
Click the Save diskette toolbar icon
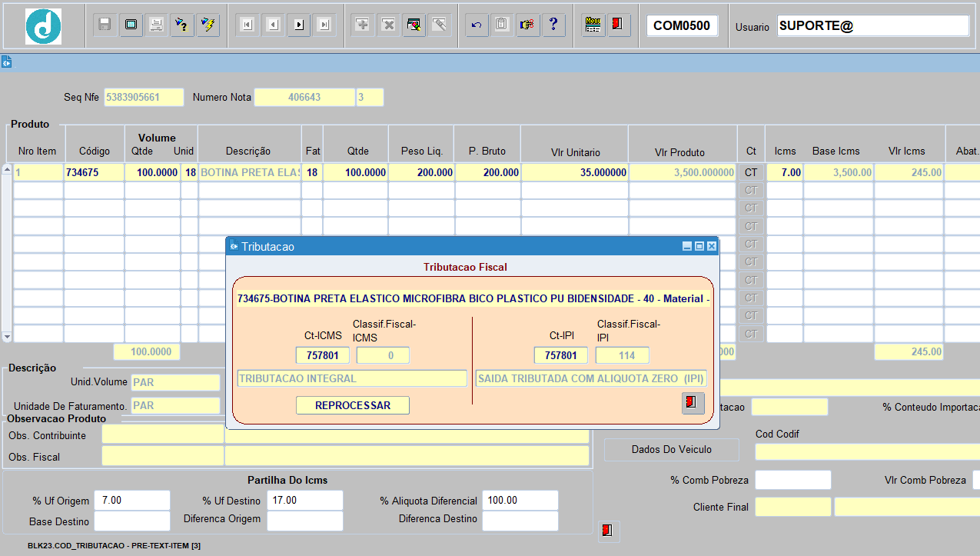(x=105, y=25)
